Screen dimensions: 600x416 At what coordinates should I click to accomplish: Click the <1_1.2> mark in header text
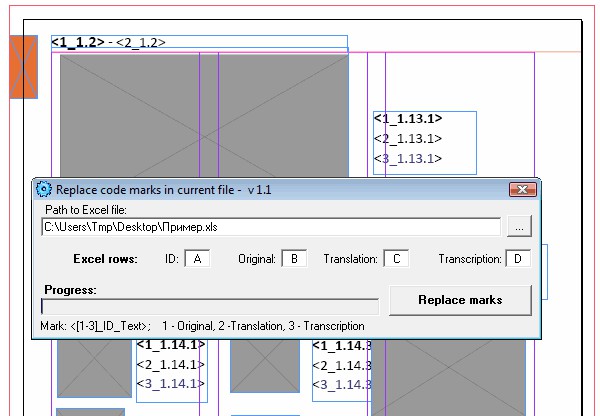click(78, 42)
